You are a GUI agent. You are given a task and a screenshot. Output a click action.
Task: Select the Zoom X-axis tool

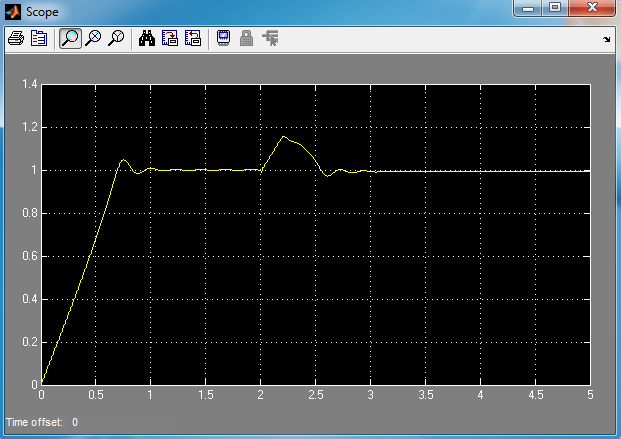coord(93,39)
